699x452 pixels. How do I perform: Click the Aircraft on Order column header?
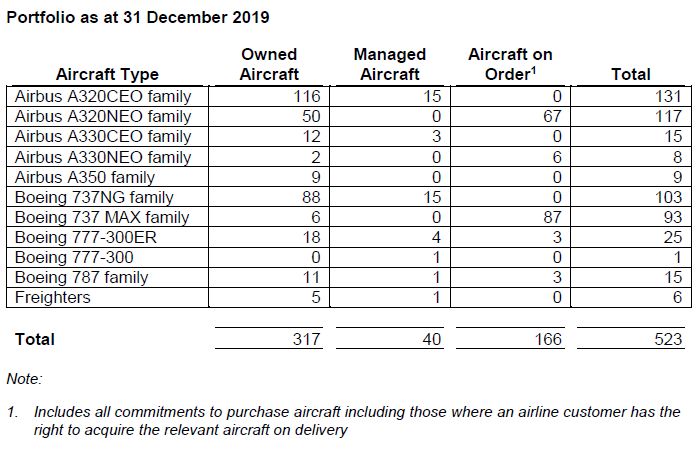pos(510,64)
